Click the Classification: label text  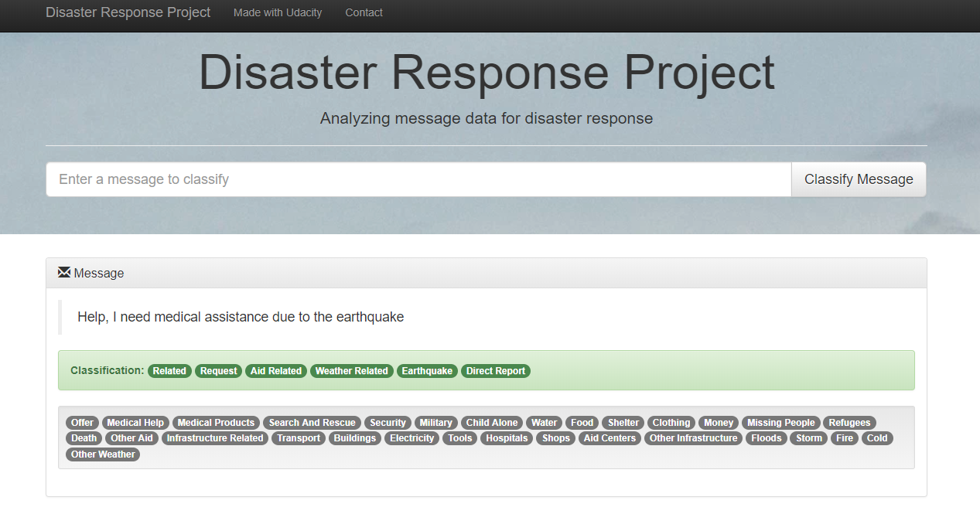[108, 371]
